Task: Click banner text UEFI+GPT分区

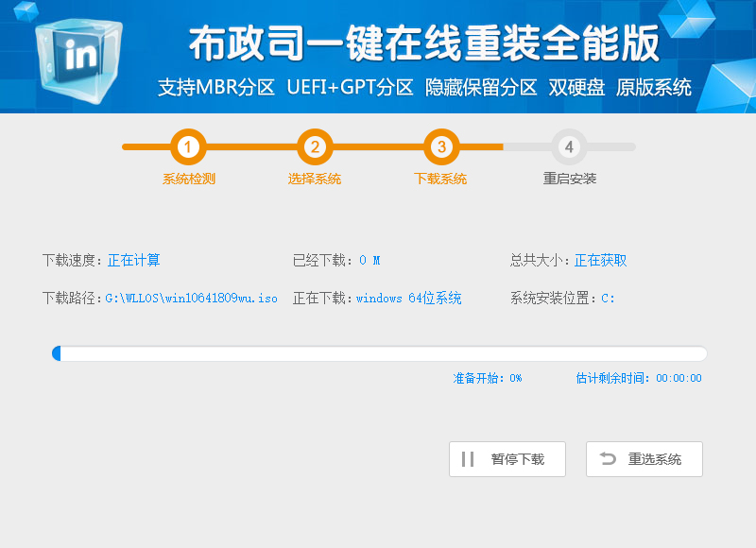Action: [350, 87]
